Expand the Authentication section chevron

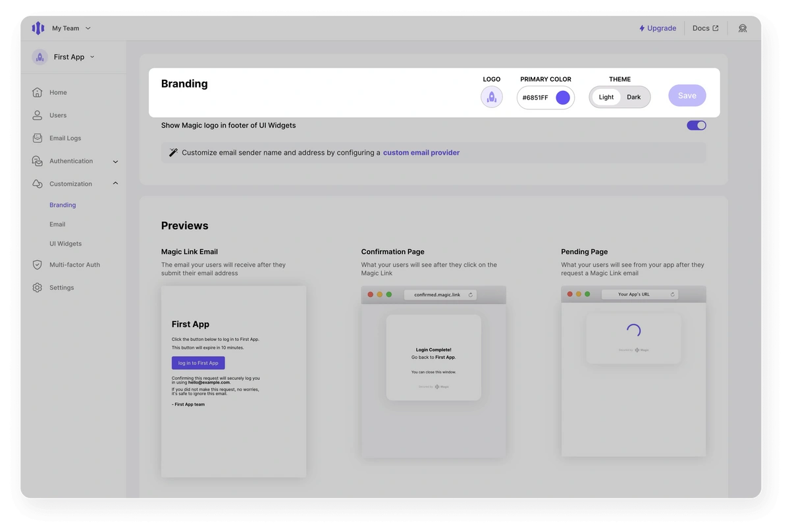point(116,161)
